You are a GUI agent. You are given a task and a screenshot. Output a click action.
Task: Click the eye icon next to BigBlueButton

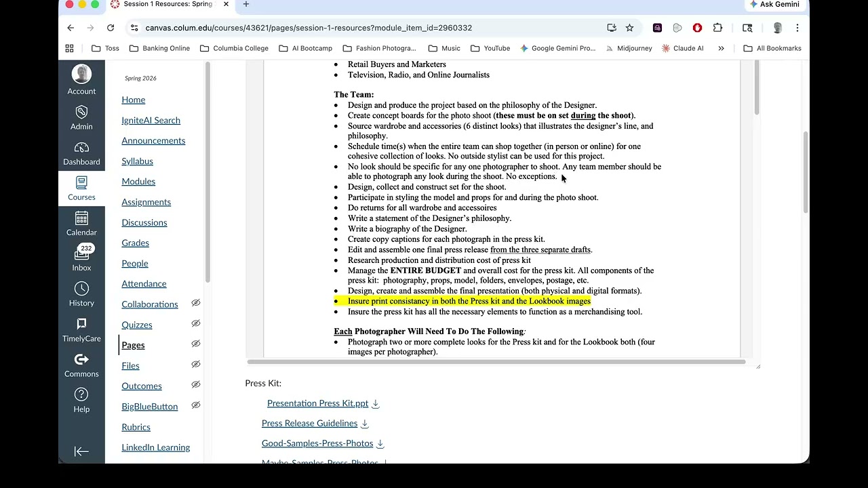click(x=196, y=405)
